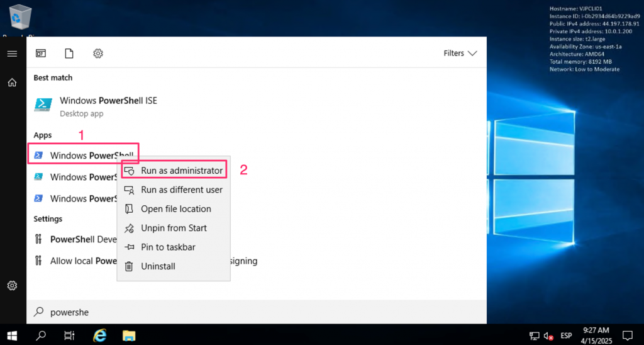
Task: Expand the Filters dropdown
Action: click(460, 54)
